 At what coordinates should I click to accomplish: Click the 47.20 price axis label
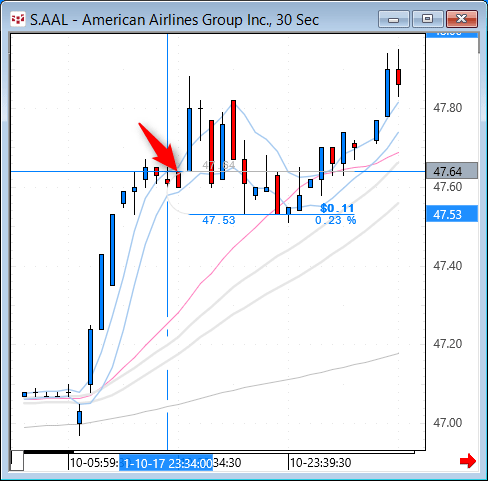[x=447, y=344]
